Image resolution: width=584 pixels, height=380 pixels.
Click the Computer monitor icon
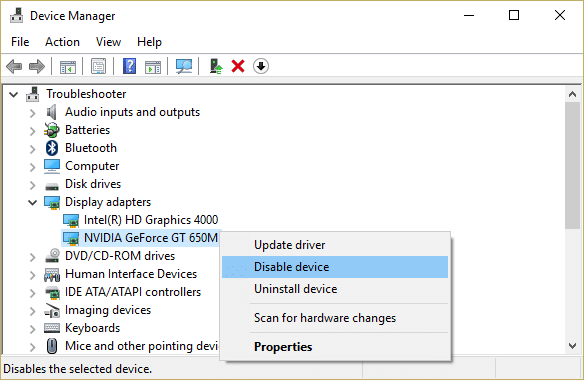click(52, 166)
